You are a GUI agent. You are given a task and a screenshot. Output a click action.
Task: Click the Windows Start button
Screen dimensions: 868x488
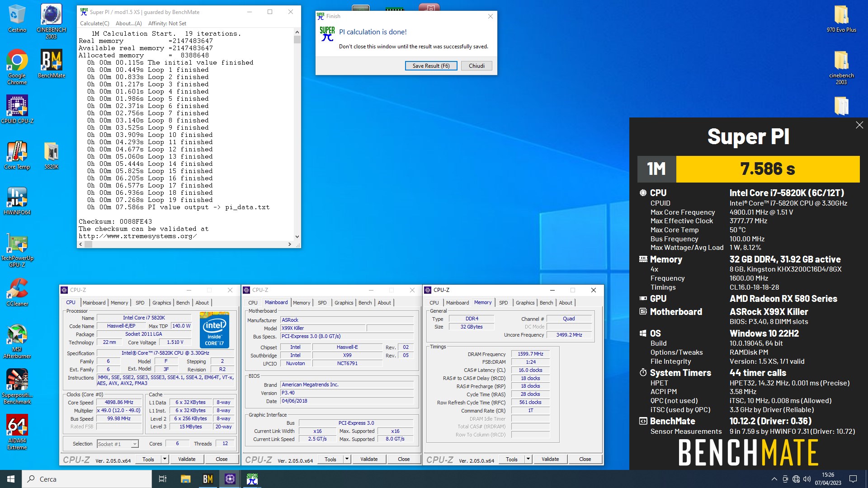click(x=11, y=479)
